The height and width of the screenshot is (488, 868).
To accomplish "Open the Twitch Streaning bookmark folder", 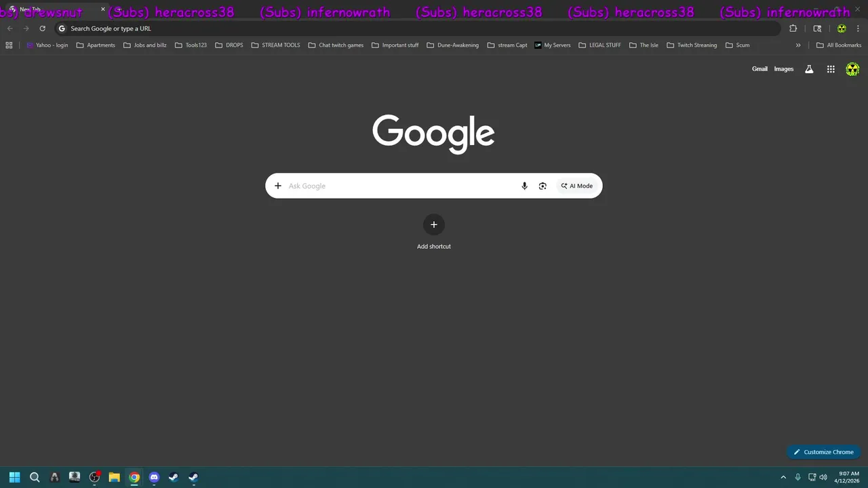I will (x=691, y=45).
